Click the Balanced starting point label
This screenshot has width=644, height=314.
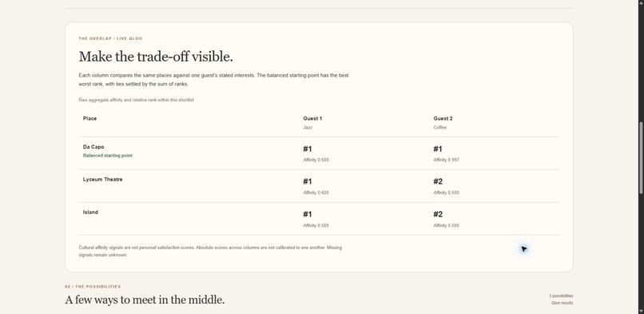coord(108,156)
